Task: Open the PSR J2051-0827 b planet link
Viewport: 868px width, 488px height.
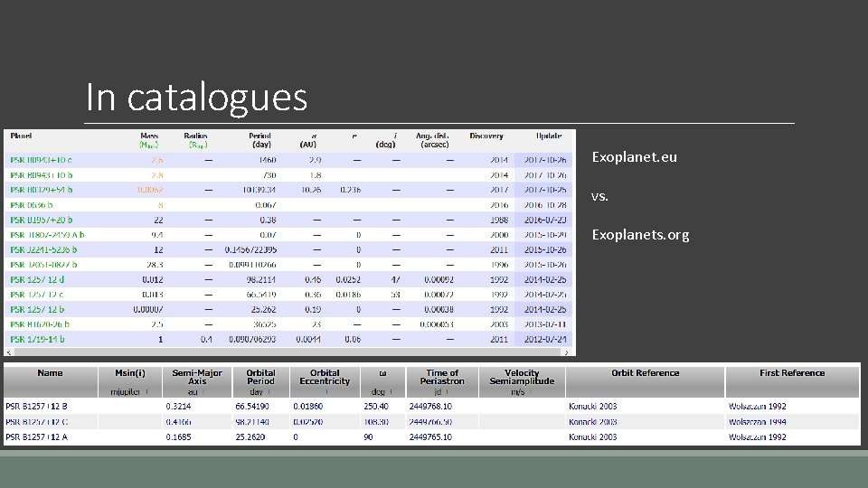Action: 43,265
